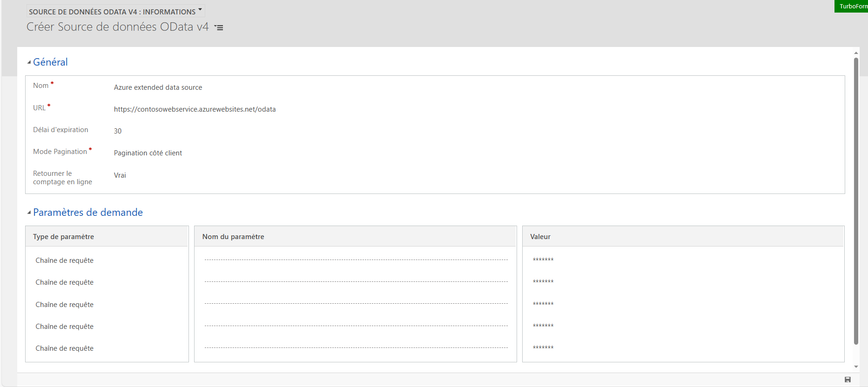The height and width of the screenshot is (387, 868).
Task: Open the form selector dropdown for OData source
Action: pos(115,11)
